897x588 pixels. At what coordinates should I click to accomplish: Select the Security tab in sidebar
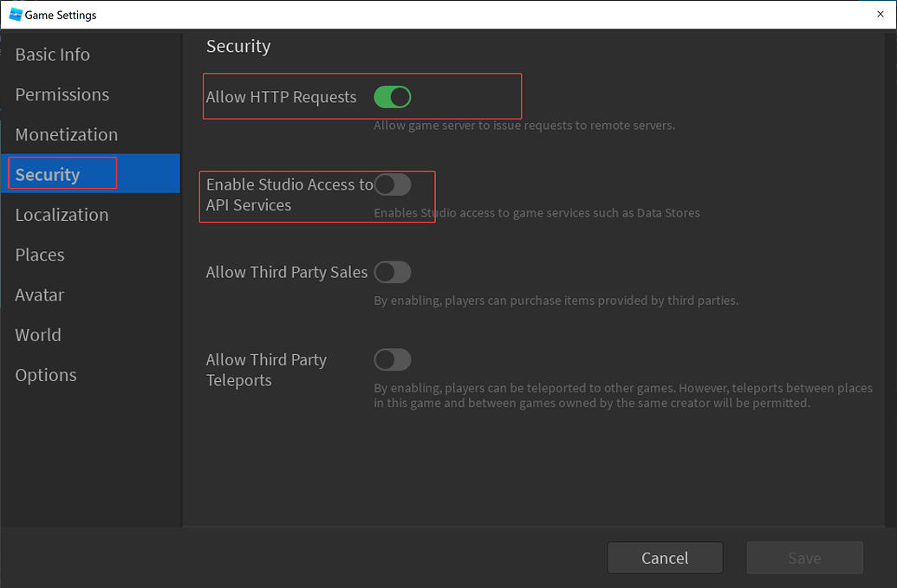[90, 174]
